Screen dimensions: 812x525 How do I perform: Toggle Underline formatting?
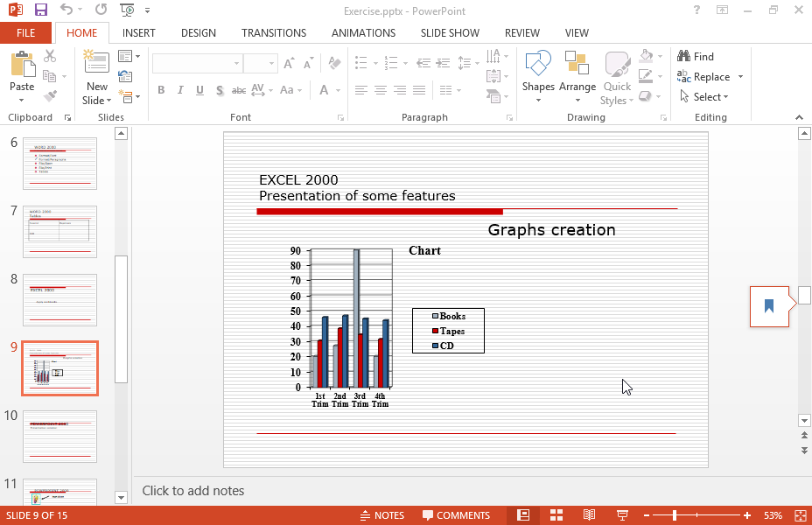pyautogui.click(x=199, y=90)
